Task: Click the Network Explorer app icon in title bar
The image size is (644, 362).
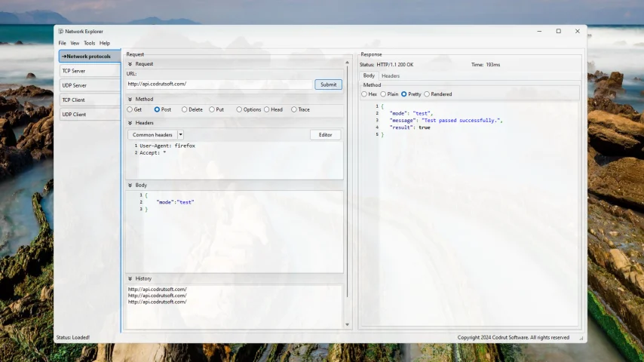Action: 60,32
